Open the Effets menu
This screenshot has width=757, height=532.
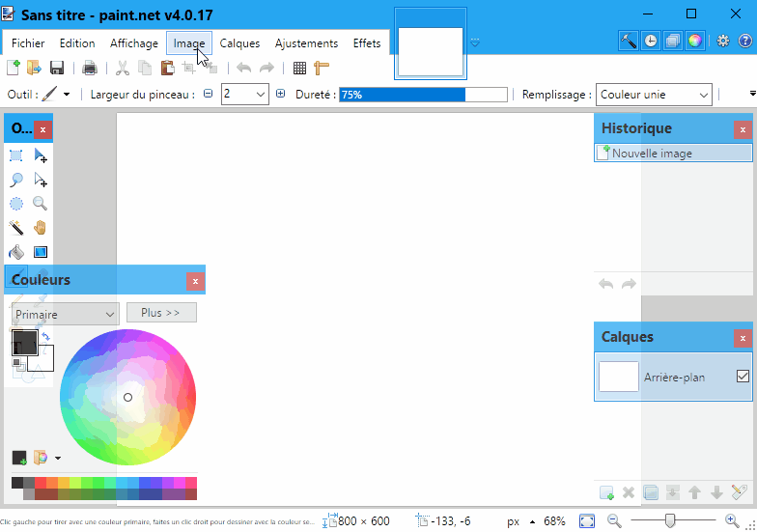[367, 43]
